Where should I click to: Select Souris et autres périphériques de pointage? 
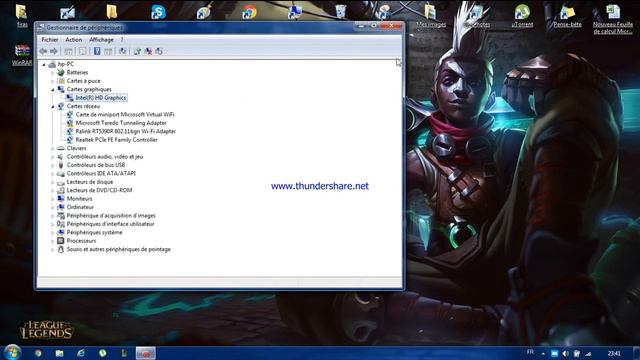[x=118, y=249]
